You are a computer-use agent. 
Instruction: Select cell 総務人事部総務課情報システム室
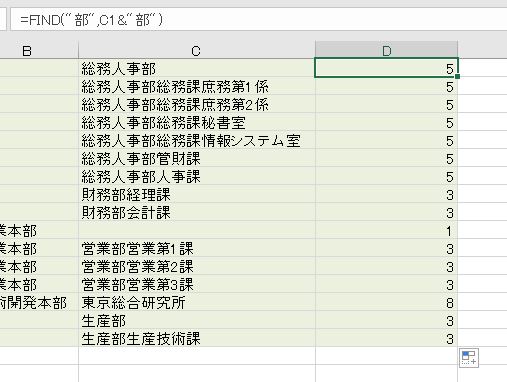click(197, 140)
